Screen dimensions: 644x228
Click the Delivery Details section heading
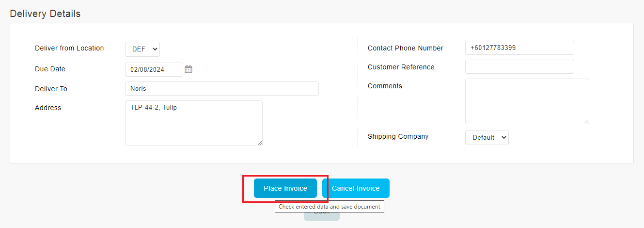pos(45,14)
